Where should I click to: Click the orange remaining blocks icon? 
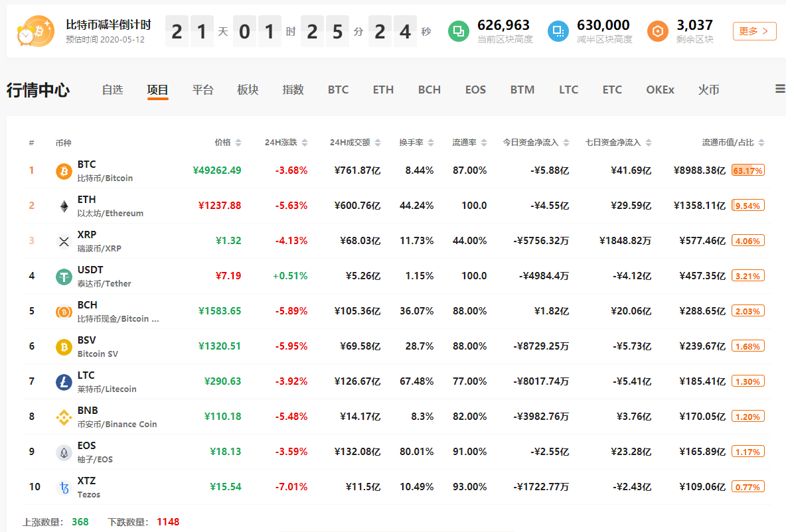pos(658,32)
